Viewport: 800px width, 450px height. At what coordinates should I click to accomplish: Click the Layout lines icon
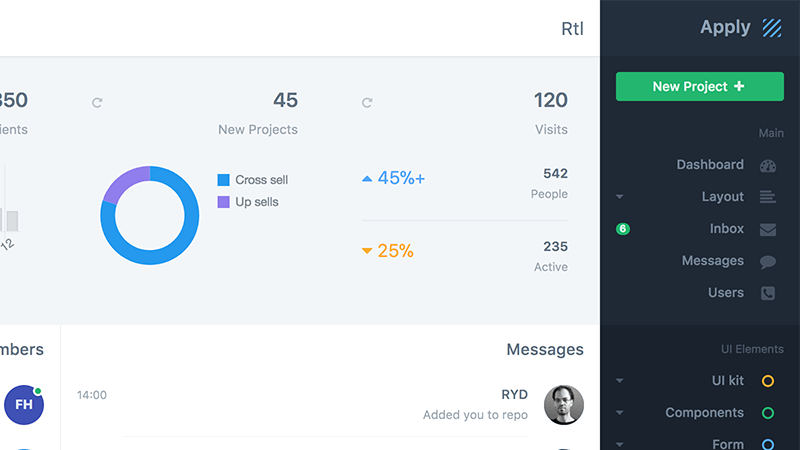[767, 196]
